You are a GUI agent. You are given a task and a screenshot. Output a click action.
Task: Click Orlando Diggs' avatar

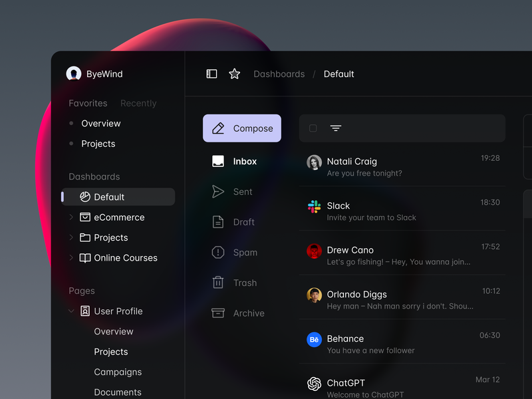pos(314,295)
